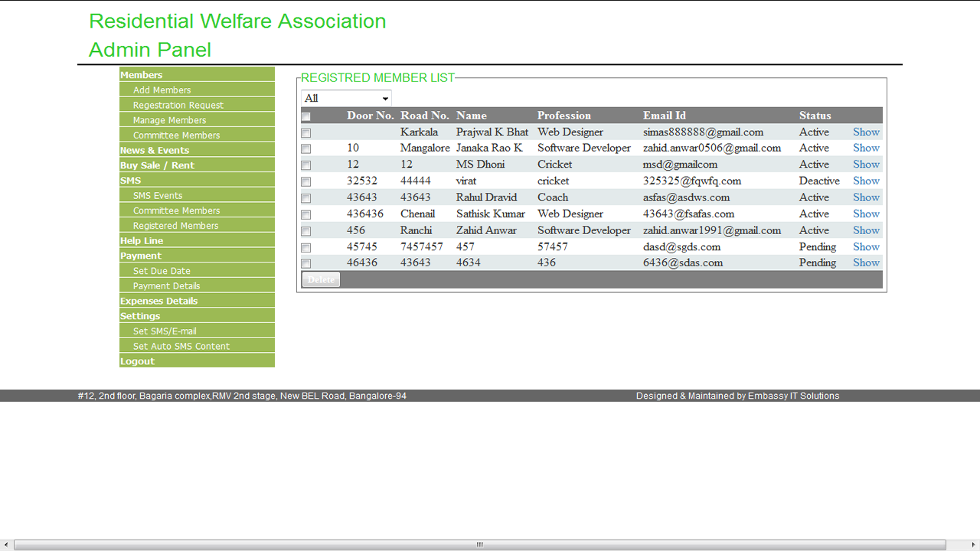
Task: Click the Deactive status cell
Action: 819,181
